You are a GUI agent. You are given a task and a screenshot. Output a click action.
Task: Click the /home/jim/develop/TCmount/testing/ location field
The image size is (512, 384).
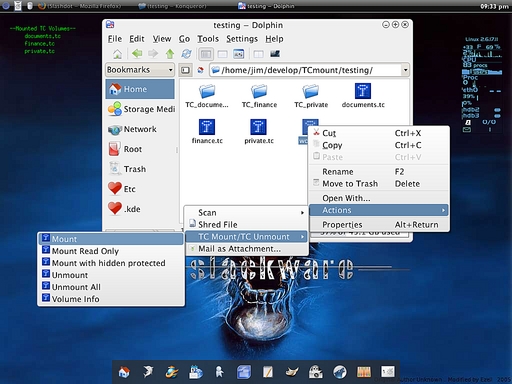[x=305, y=70]
